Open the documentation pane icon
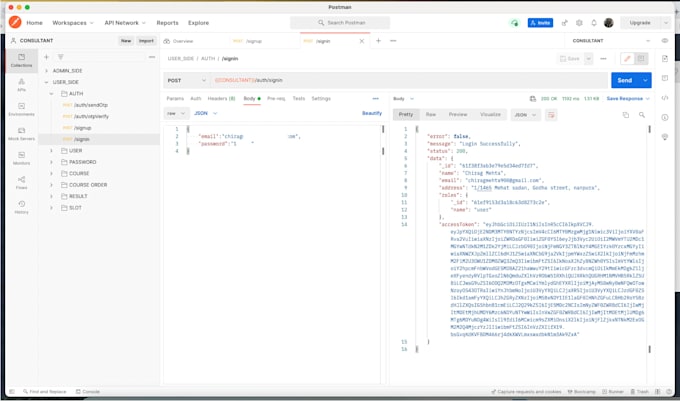Image resolution: width=680 pixels, height=401 pixels. tap(665, 59)
